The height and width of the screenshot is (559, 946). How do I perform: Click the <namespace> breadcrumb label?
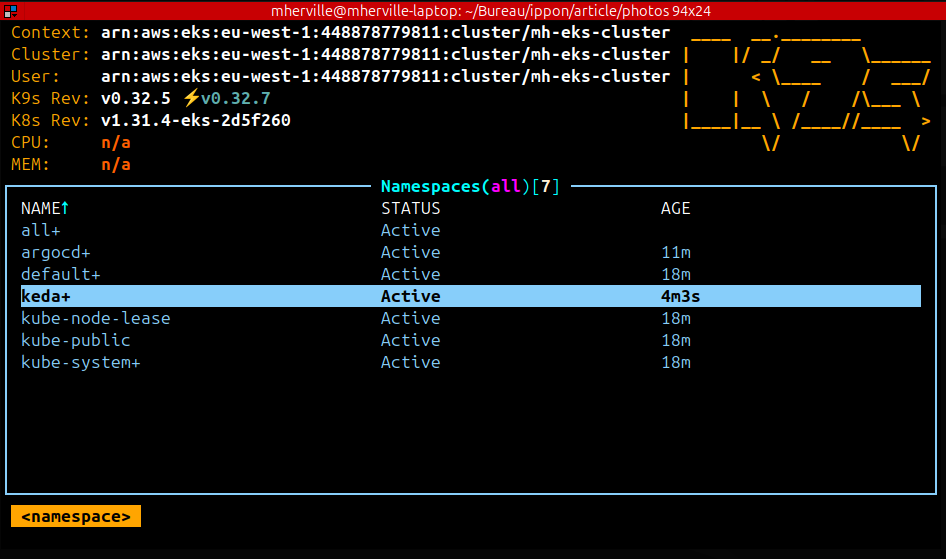76,516
